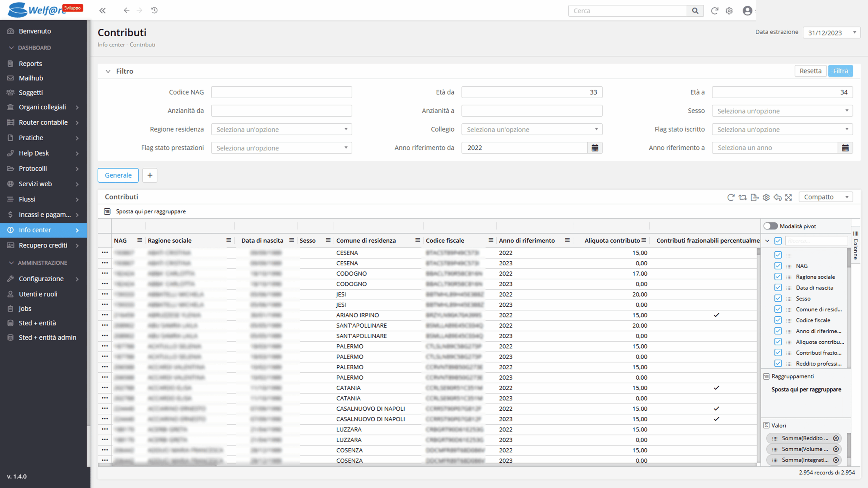The image size is (868, 488).
Task: Open row actions for first CESENA row
Action: click(x=105, y=252)
